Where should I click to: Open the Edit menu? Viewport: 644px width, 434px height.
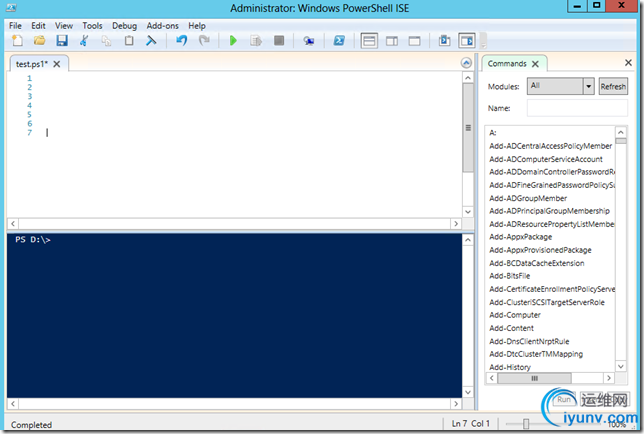38,25
